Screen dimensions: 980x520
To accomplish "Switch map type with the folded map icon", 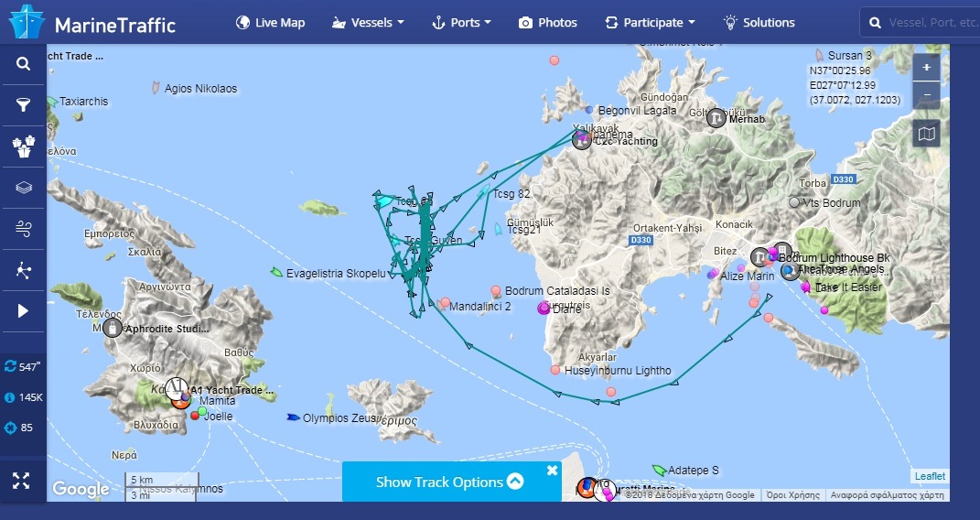I will coord(926,133).
